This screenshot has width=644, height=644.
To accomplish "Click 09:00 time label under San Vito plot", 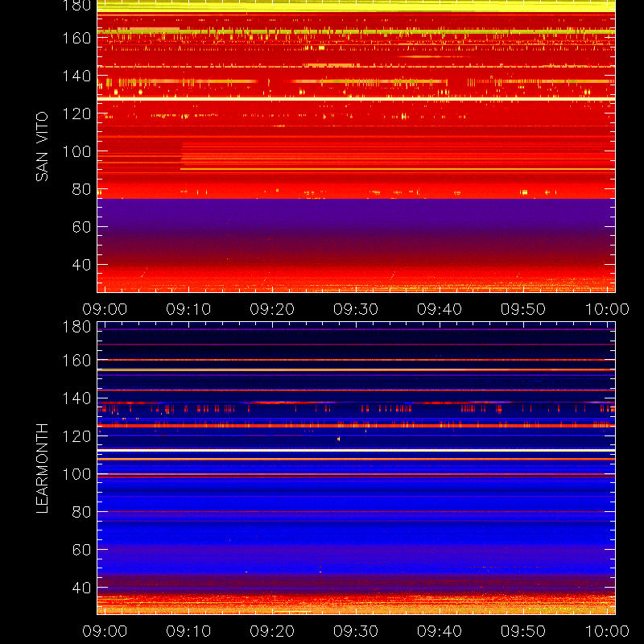I will coord(105,309).
